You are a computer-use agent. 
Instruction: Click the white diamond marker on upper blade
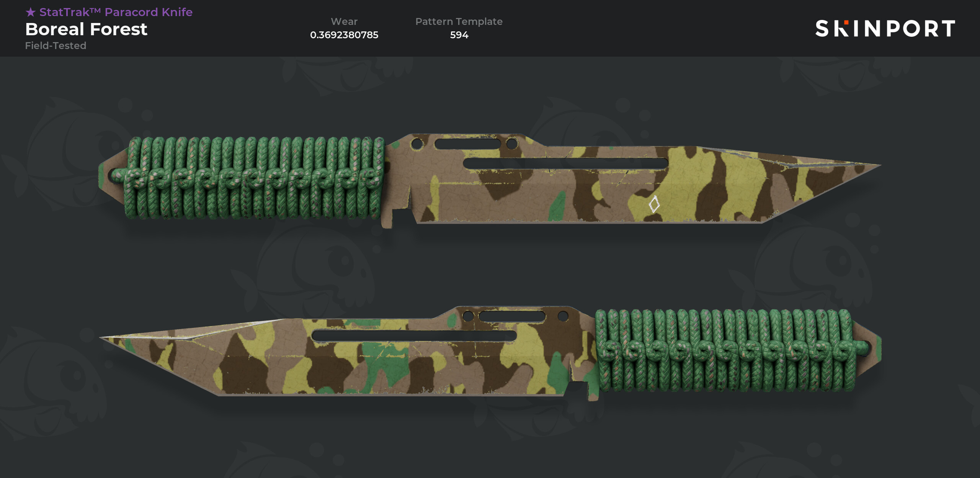pyautogui.click(x=654, y=204)
